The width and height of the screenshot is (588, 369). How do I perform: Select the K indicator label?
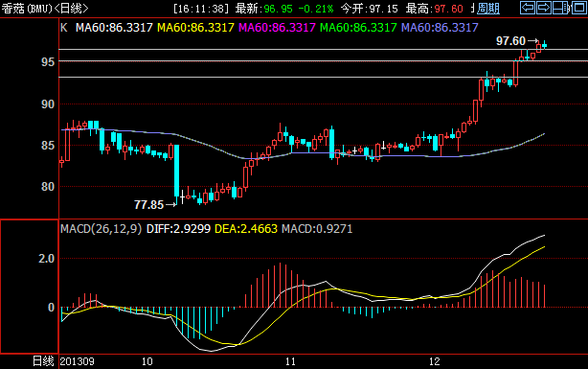(x=64, y=28)
